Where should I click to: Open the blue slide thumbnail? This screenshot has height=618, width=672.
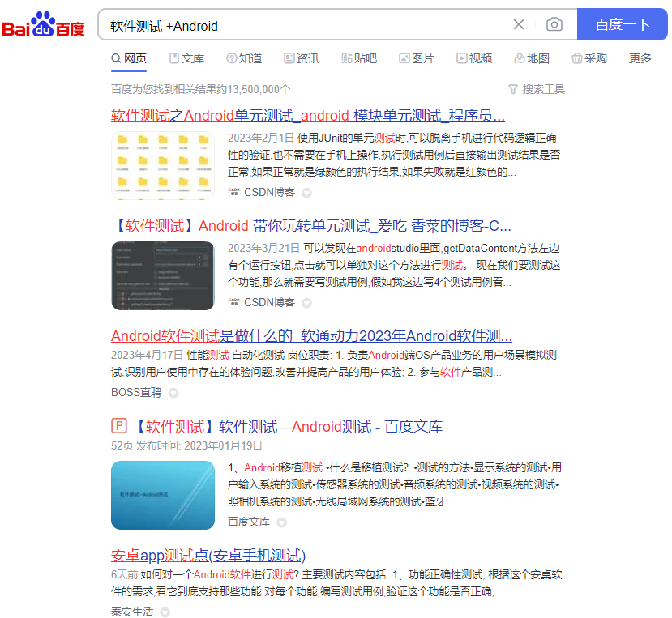[x=163, y=495]
